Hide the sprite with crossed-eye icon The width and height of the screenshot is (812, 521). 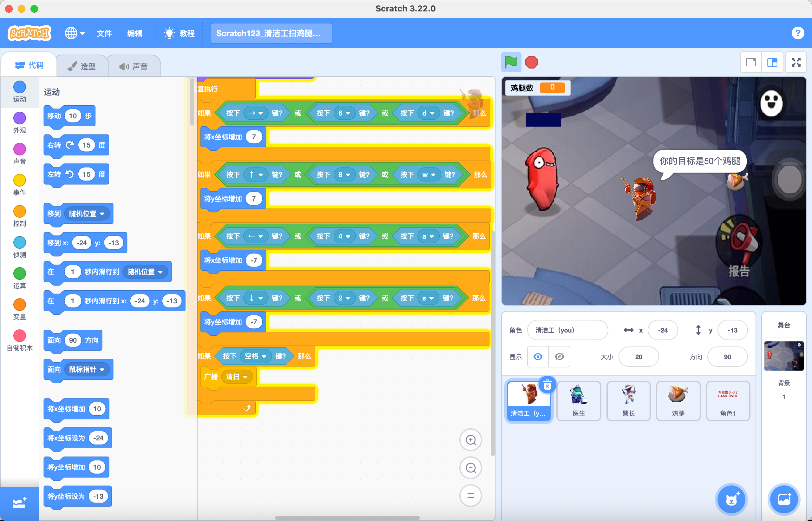point(560,357)
